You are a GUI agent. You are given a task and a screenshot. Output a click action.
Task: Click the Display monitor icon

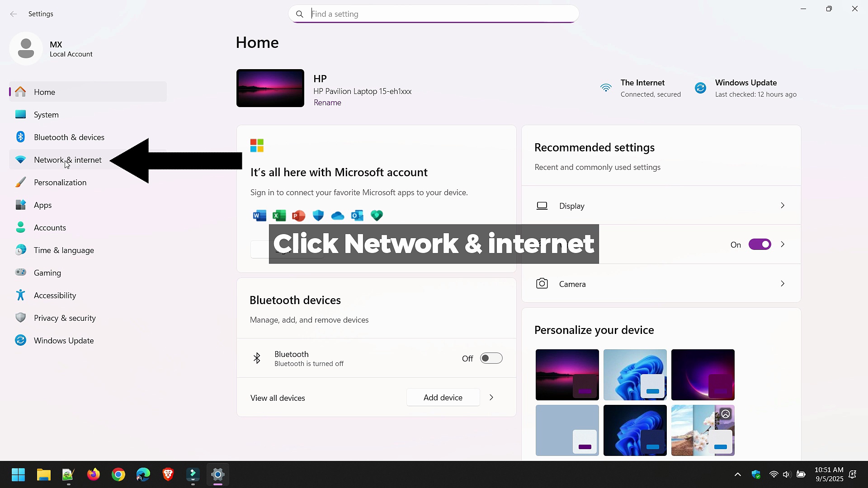pos(542,206)
